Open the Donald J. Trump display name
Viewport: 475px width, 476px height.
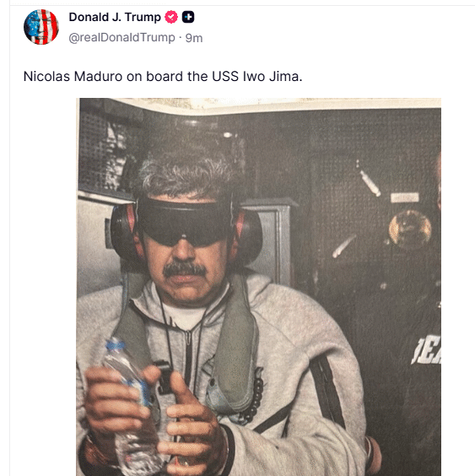[x=115, y=18]
